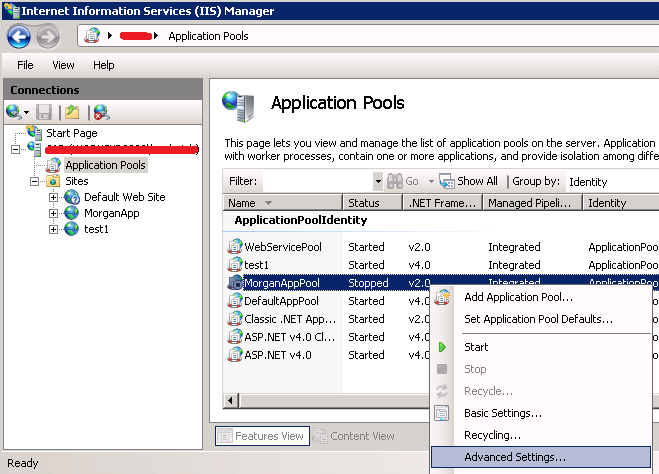Choose Advanced Settings in context menu
Viewport: 659px width, 474px height.
click(x=541, y=457)
